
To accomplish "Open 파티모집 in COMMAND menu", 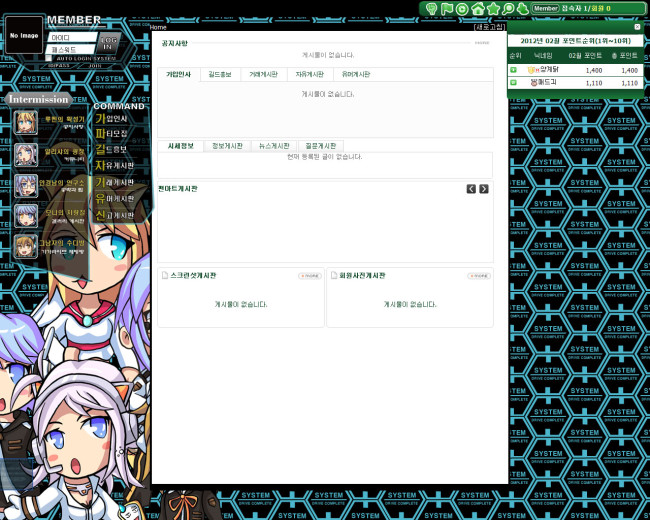I will pyautogui.click(x=111, y=134).
